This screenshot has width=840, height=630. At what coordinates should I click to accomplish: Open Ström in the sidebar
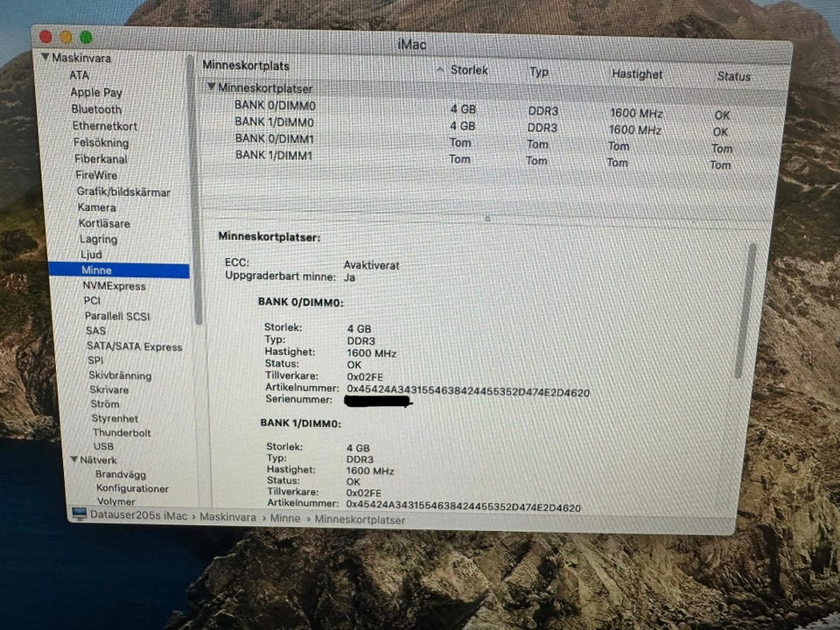[105, 404]
